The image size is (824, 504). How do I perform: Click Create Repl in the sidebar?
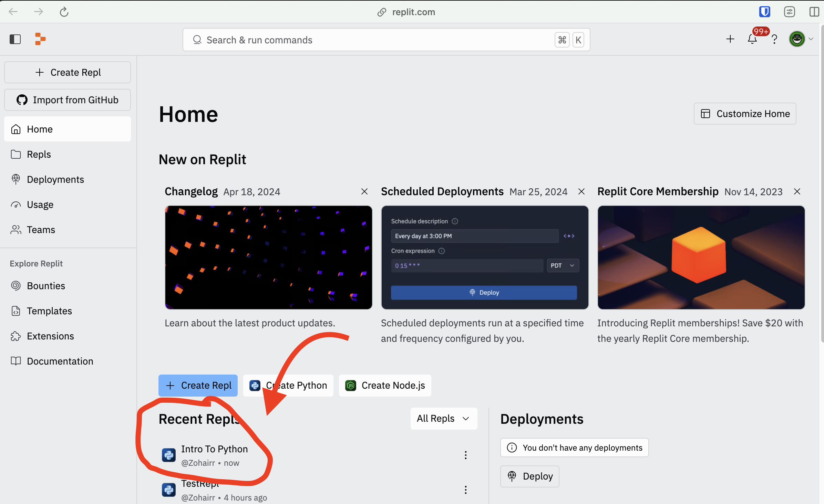[68, 72]
